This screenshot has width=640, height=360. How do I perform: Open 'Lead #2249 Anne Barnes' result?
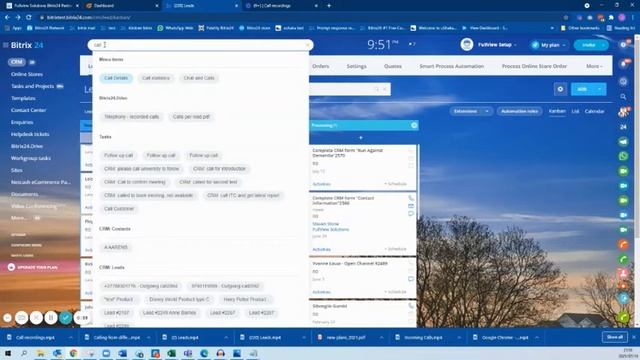pyautogui.click(x=169, y=313)
